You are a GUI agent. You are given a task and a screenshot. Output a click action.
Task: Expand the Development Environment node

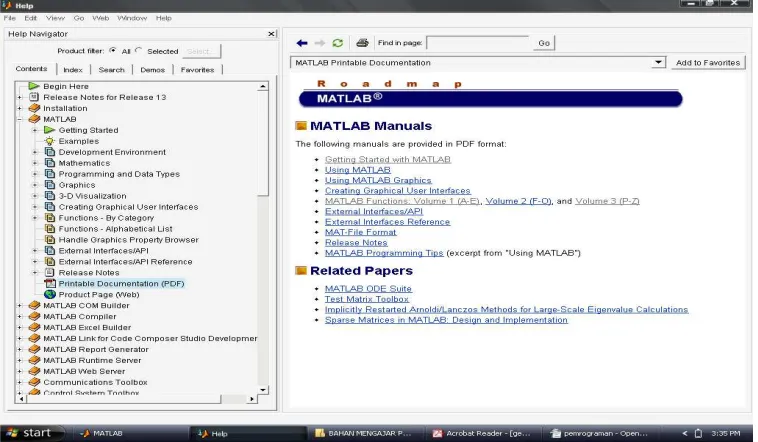point(35,152)
